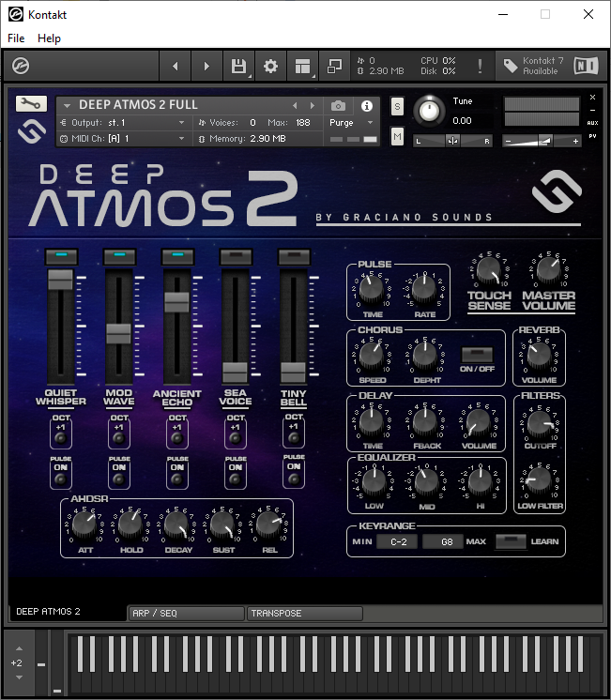Click the Keyrange MAX G8 field
The width and height of the screenshot is (611, 700).
(443, 541)
